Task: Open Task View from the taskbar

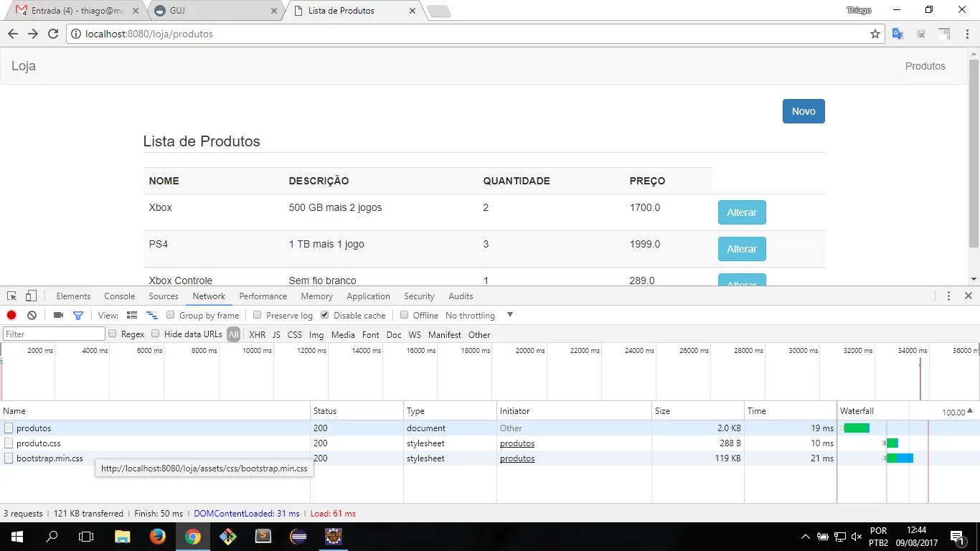Action: 86,537
